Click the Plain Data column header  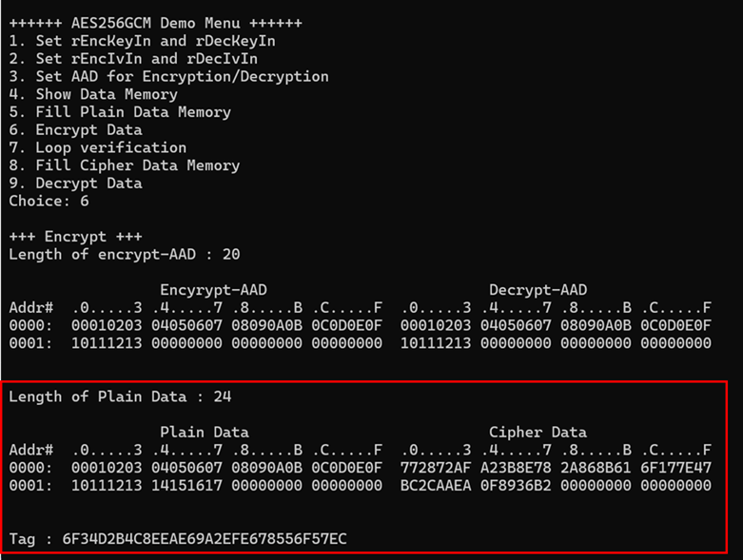(205, 432)
